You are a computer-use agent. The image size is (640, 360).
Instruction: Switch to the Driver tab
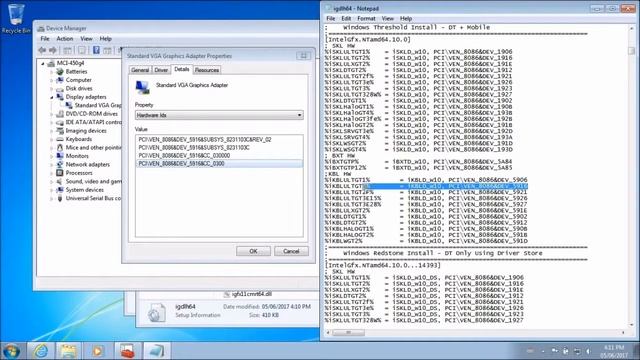click(x=161, y=70)
